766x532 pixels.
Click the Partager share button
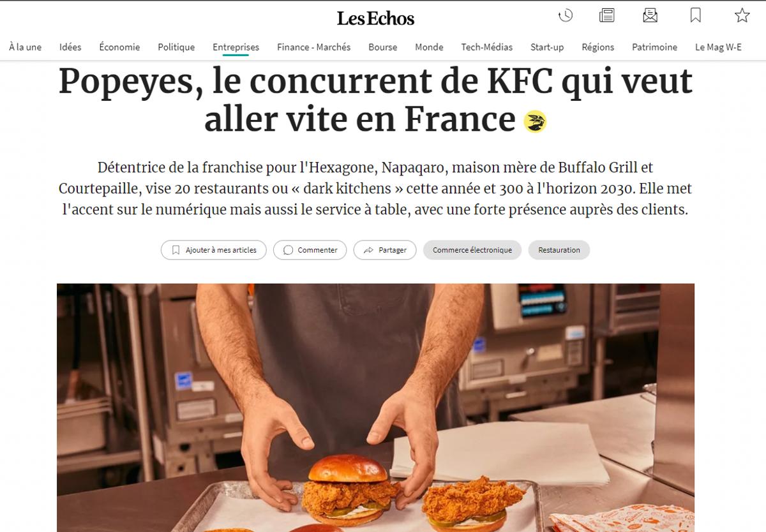pos(385,250)
